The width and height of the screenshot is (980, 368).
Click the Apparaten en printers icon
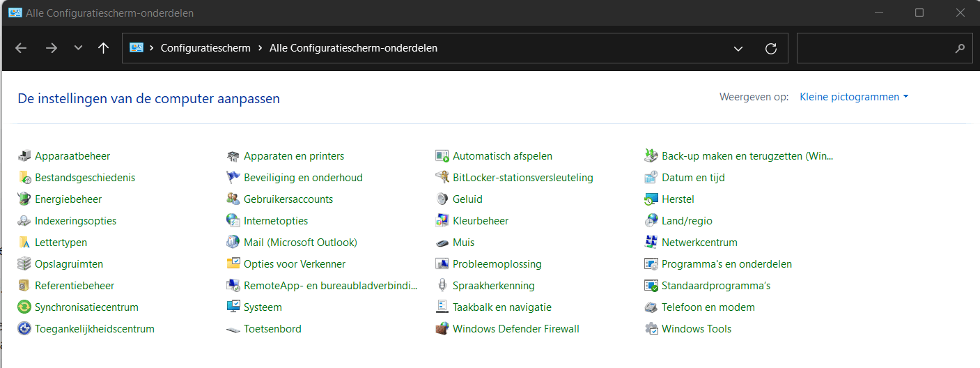[233, 156]
